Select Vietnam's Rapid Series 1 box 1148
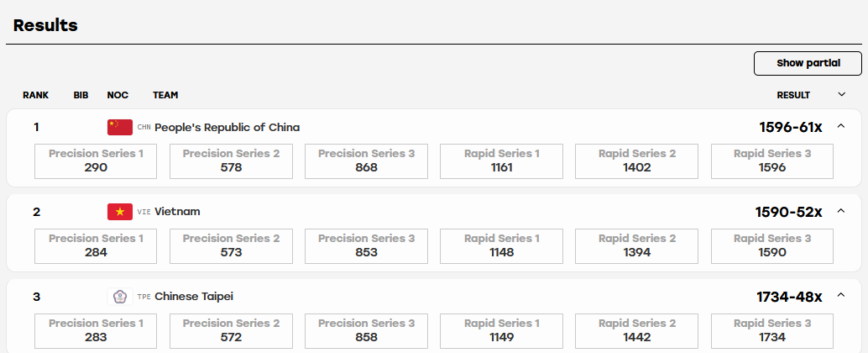The image size is (868, 353). 501,246
